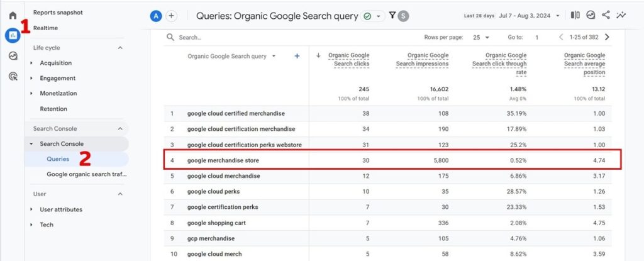The height and width of the screenshot is (261, 644).
Task: Expand the Acquisition topic
Action: pyautogui.click(x=32, y=63)
